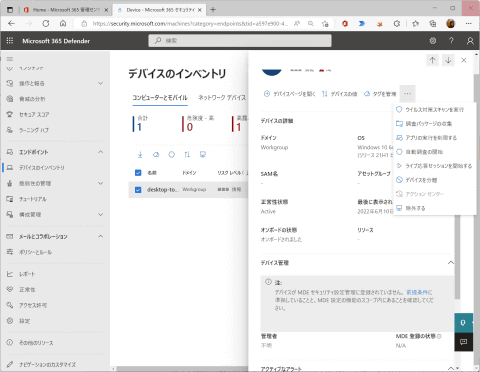Expand the 脆弱性の管理 navigation group
Image resolution: width=480 pixels, height=372 pixels.
[100, 183]
